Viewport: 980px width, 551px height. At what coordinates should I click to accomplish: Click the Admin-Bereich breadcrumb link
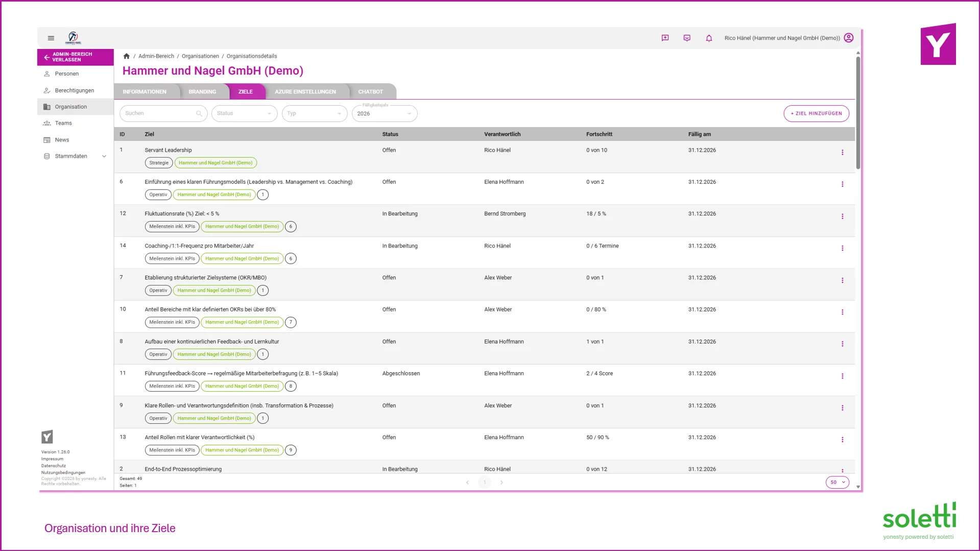click(156, 56)
